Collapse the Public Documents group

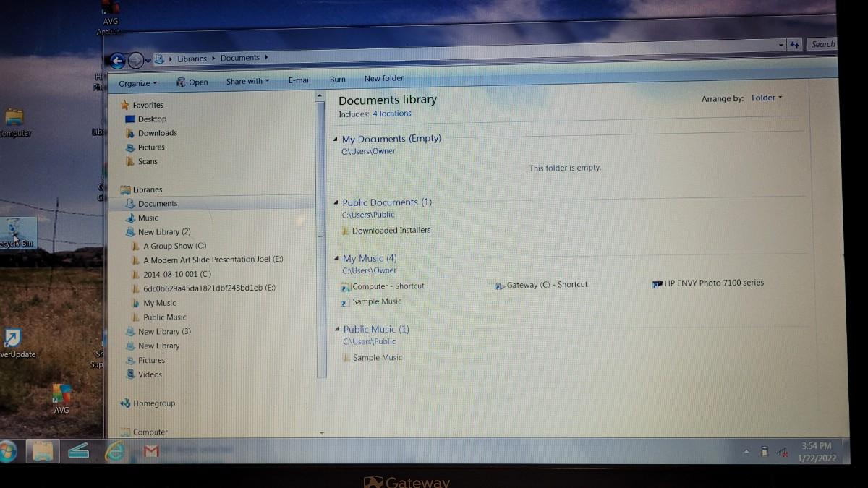(x=336, y=203)
